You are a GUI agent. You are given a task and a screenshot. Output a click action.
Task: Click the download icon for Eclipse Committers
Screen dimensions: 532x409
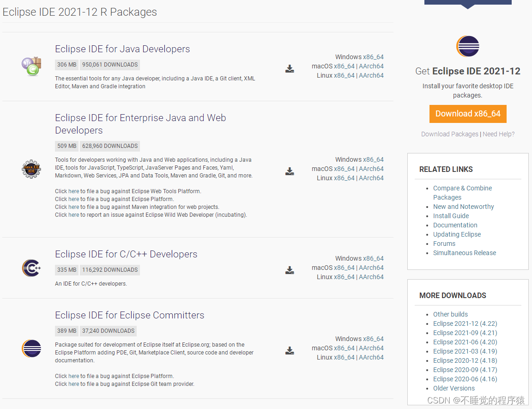tap(290, 351)
